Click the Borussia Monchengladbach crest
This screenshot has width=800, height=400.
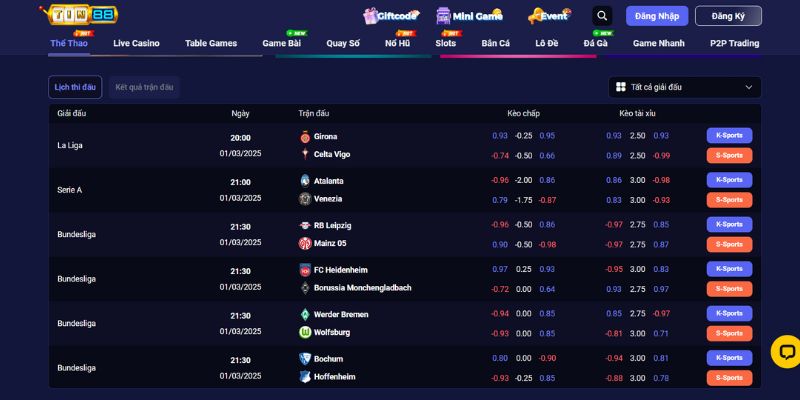click(305, 288)
